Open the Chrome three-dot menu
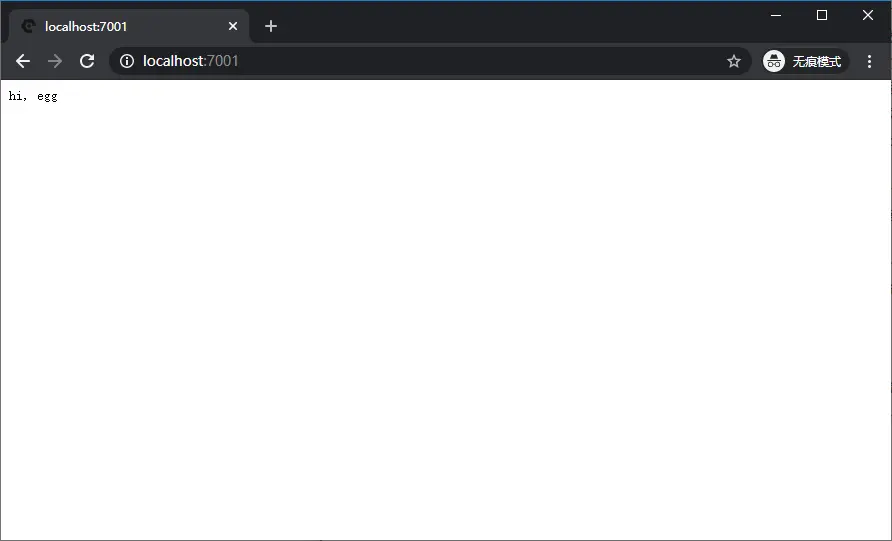The height and width of the screenshot is (541, 892). [869, 61]
